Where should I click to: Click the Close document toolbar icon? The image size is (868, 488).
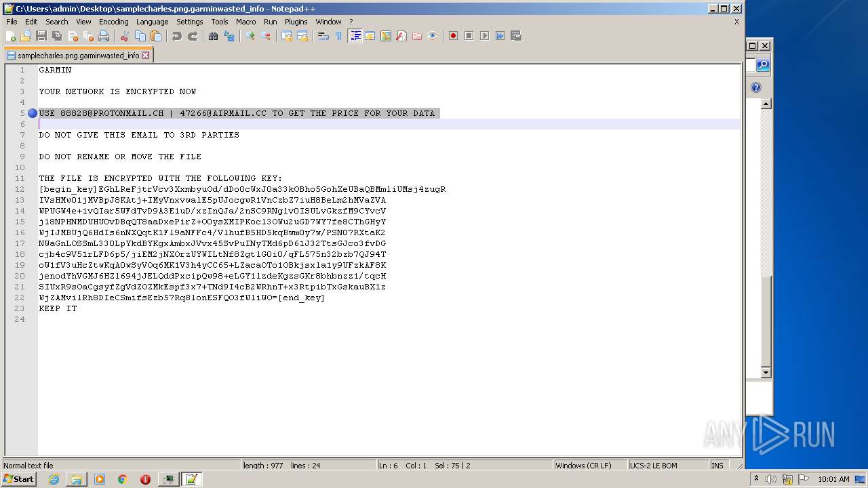[x=73, y=36]
